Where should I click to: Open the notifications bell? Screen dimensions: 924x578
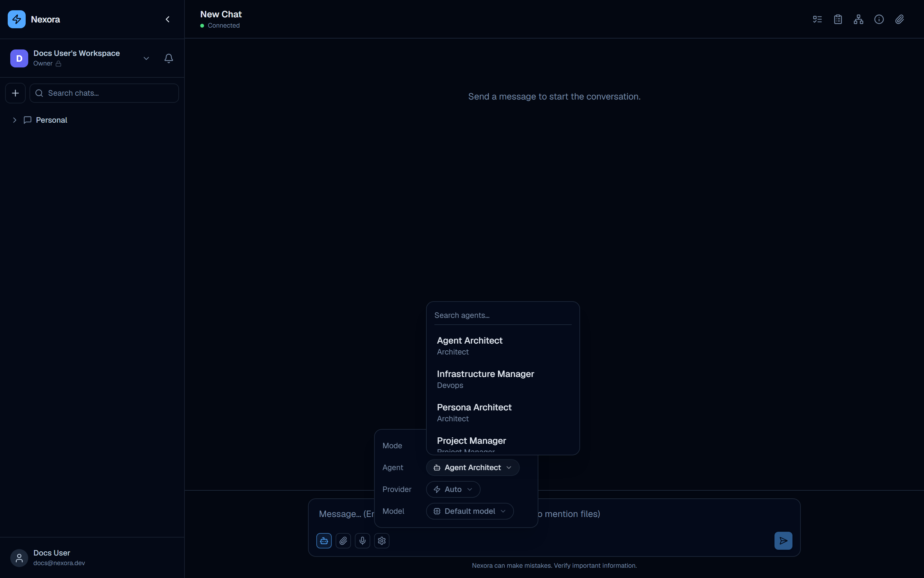[x=169, y=58]
